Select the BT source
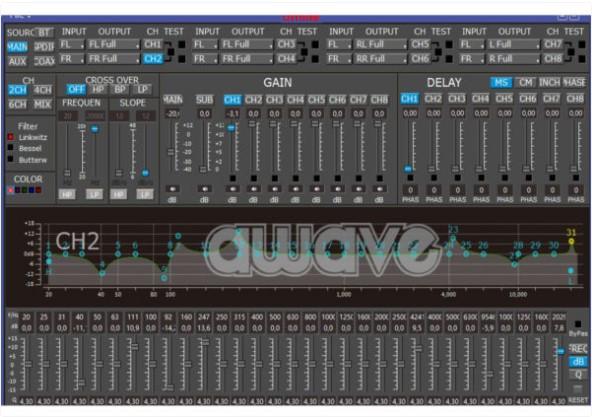Screen dimensions: 592x417 click(44, 33)
